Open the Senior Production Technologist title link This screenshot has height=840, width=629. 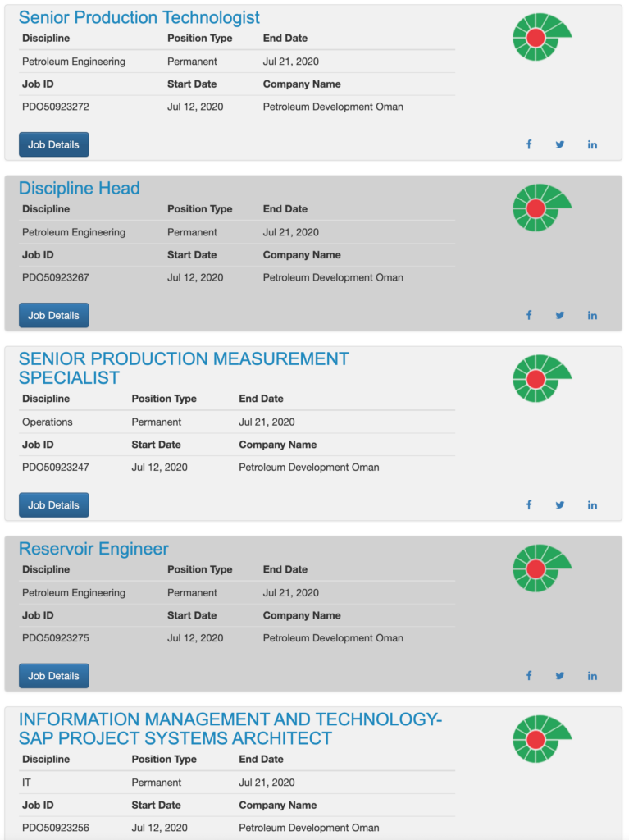pyautogui.click(x=139, y=18)
